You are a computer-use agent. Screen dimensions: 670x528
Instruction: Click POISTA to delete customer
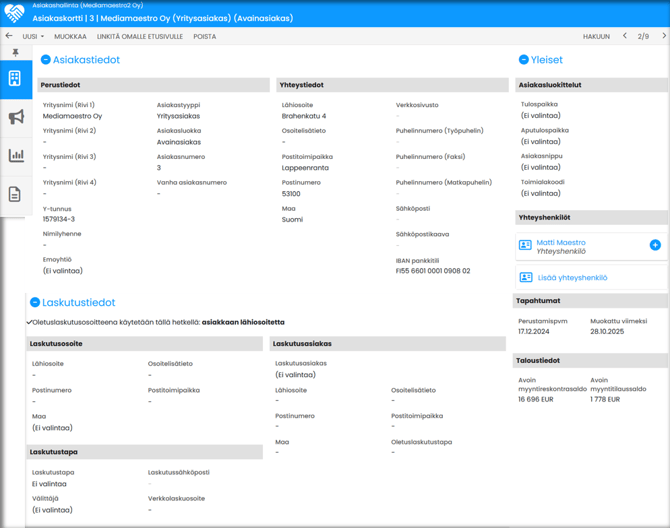click(204, 36)
